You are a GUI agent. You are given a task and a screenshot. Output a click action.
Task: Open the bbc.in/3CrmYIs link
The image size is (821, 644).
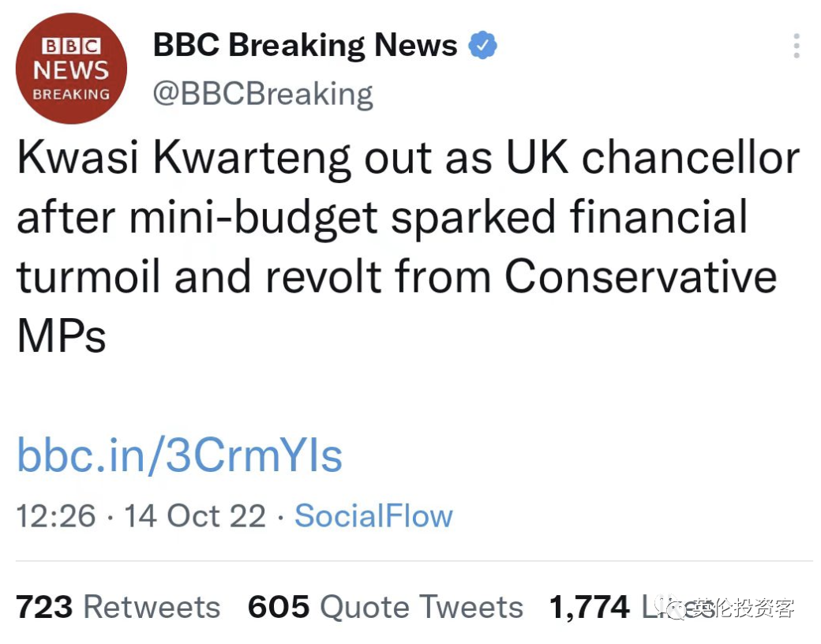[179, 455]
